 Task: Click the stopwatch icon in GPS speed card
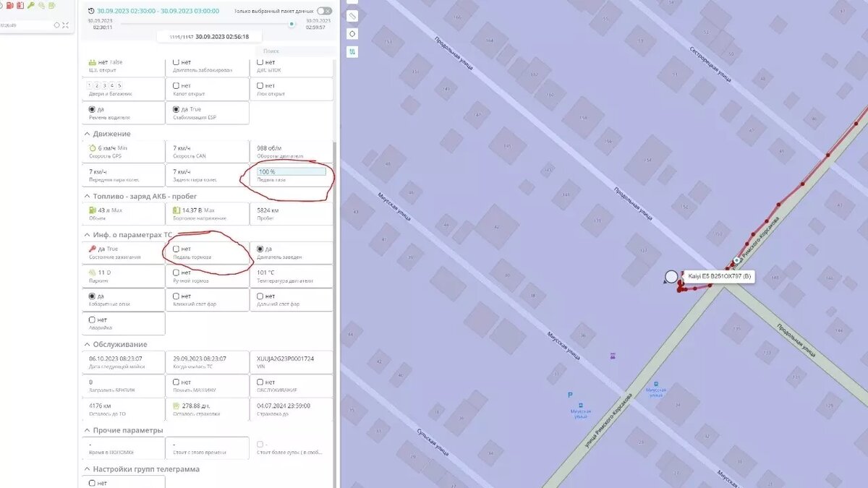(x=93, y=148)
